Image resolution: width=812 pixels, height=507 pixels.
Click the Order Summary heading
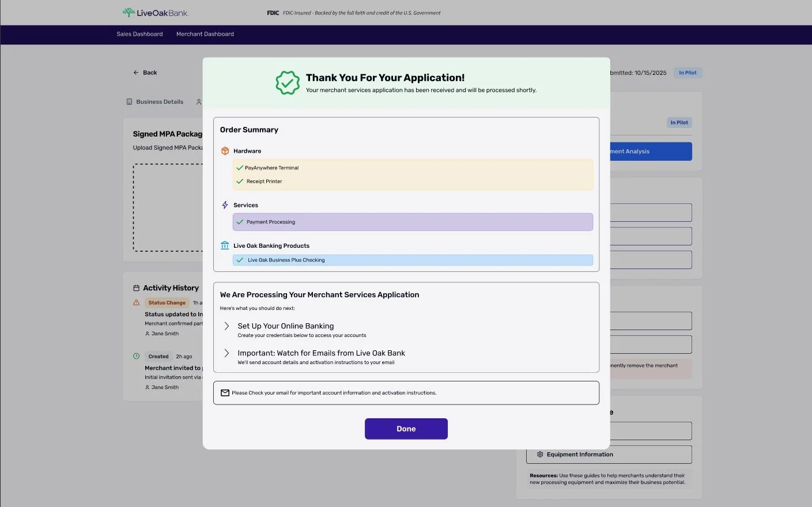click(x=249, y=130)
